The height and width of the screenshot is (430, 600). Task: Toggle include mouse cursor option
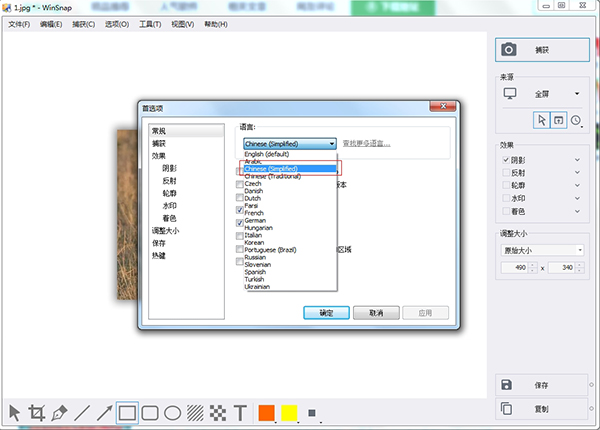click(541, 121)
